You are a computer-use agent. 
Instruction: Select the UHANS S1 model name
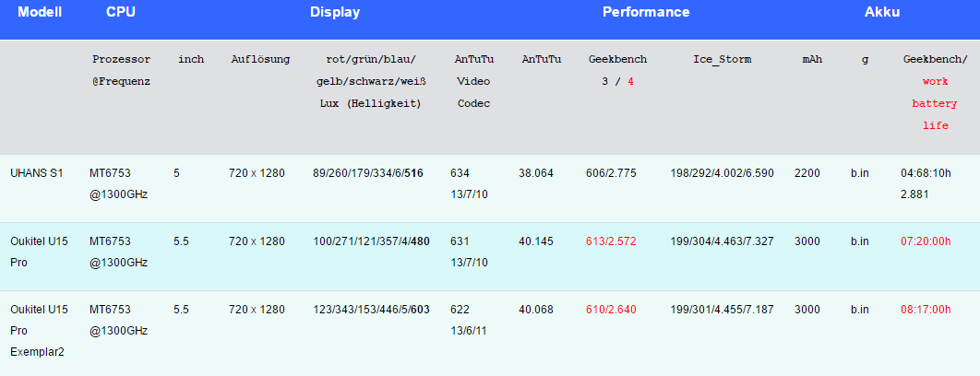(x=37, y=173)
